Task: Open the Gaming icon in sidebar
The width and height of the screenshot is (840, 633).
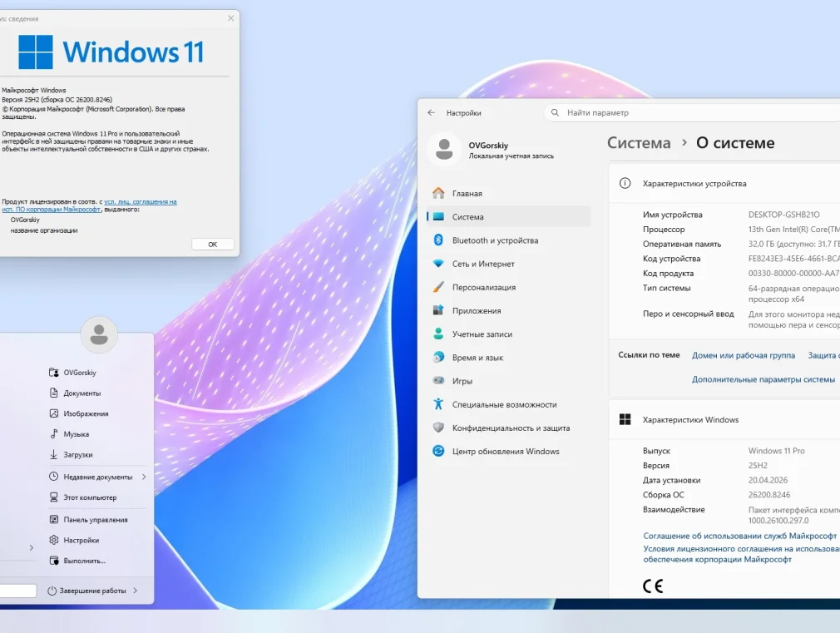Action: click(438, 381)
